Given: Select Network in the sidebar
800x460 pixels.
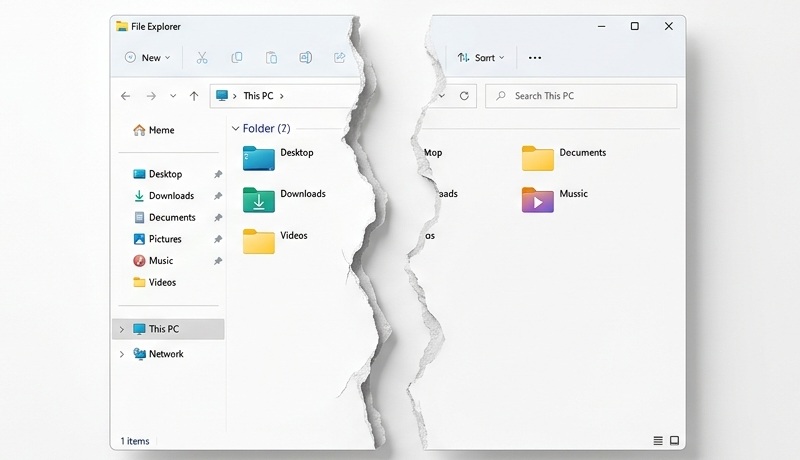Looking at the screenshot, I should coord(158,354).
